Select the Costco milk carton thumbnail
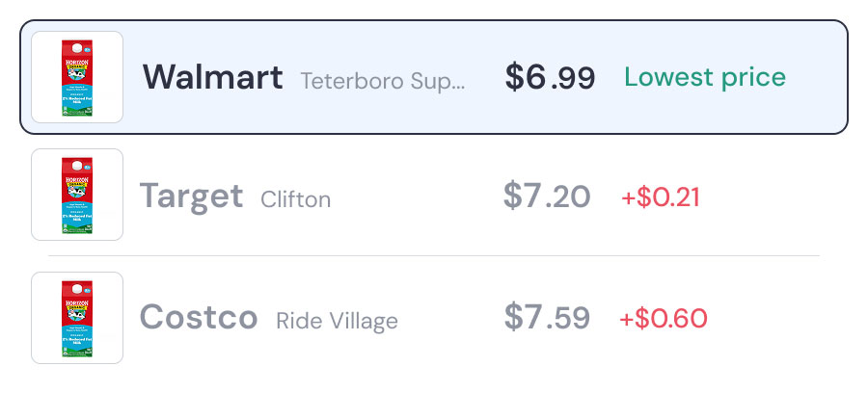Image resolution: width=868 pixels, height=393 pixels. click(x=77, y=318)
